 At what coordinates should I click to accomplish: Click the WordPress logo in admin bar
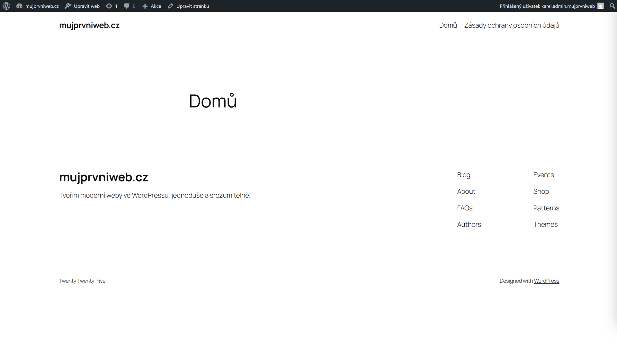[6, 6]
